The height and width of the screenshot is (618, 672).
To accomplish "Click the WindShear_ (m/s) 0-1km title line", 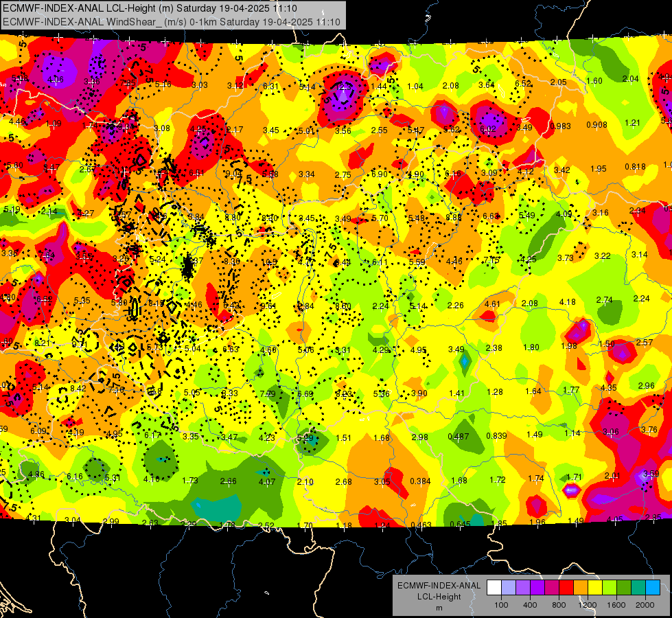I will point(172,22).
